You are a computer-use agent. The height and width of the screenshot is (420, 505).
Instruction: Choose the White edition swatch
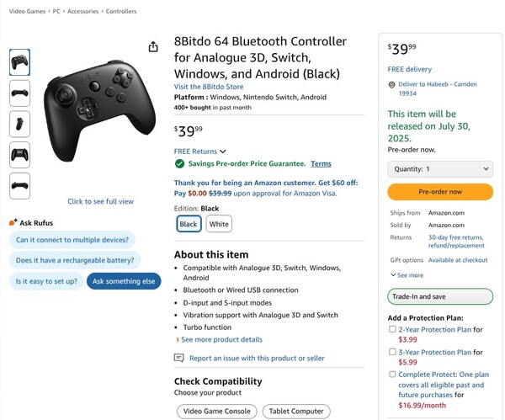pyautogui.click(x=219, y=224)
